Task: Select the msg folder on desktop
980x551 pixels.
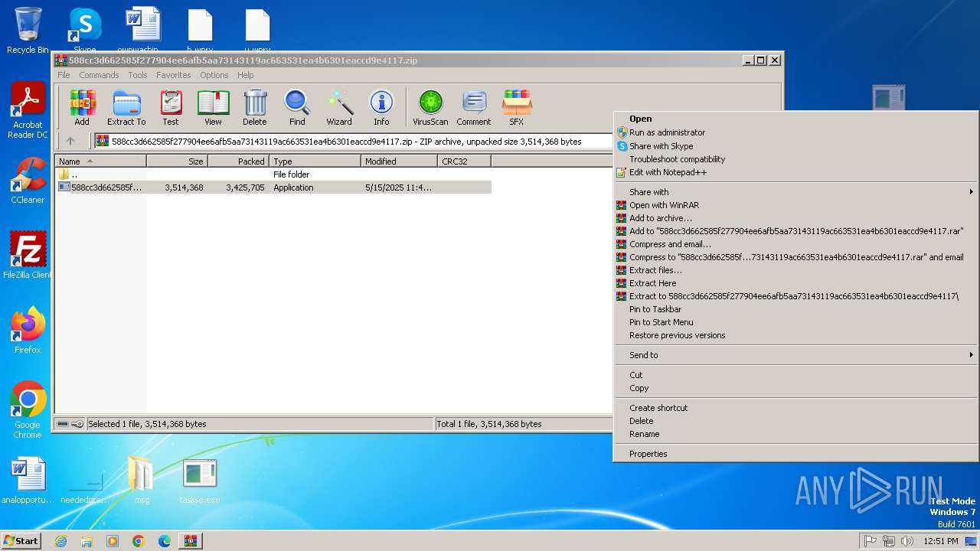Action: point(142,481)
